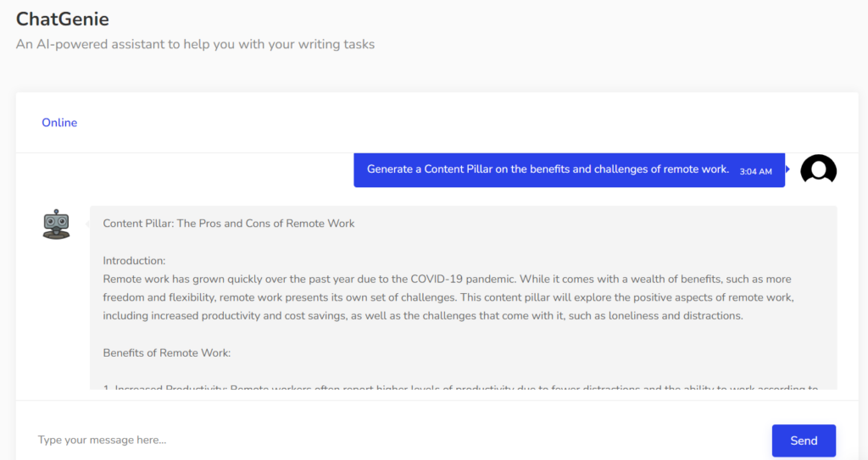Click the 'Content Pillar: The Pros and Cons' heading
868x460 pixels.
click(x=229, y=224)
